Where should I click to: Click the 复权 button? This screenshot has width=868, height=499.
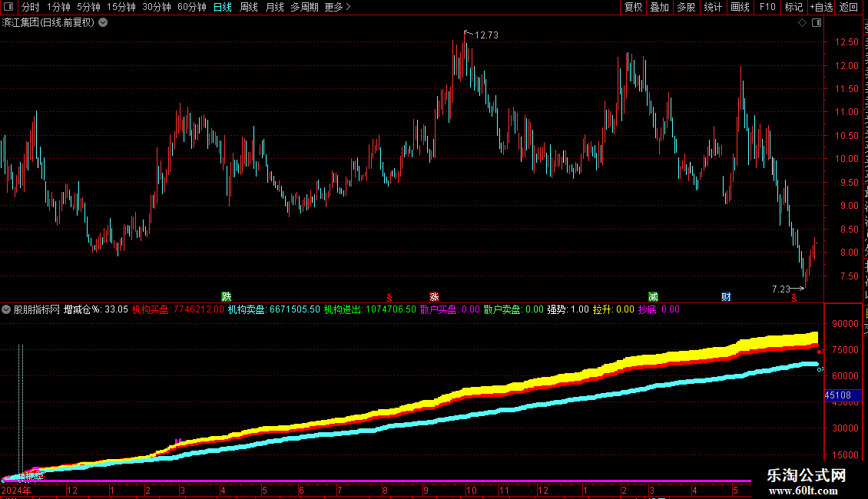(633, 7)
